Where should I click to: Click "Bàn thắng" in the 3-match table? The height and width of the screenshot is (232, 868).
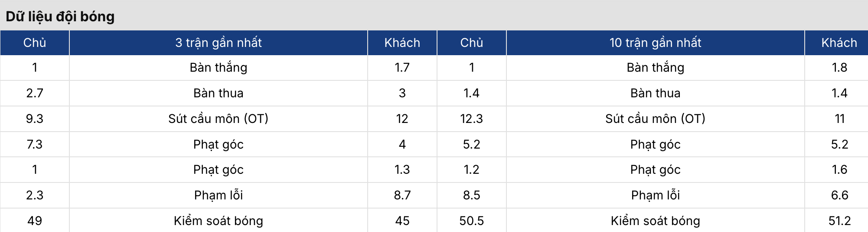(219, 68)
